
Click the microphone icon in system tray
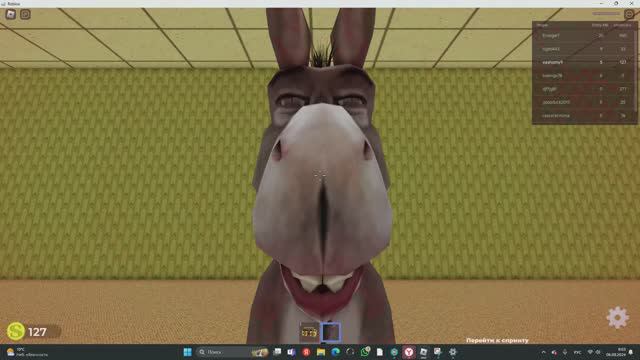565,352
